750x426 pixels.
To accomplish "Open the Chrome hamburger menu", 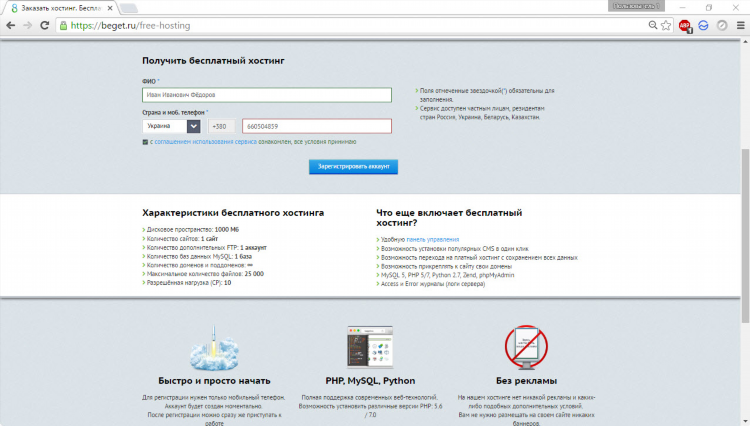I will tap(740, 25).
